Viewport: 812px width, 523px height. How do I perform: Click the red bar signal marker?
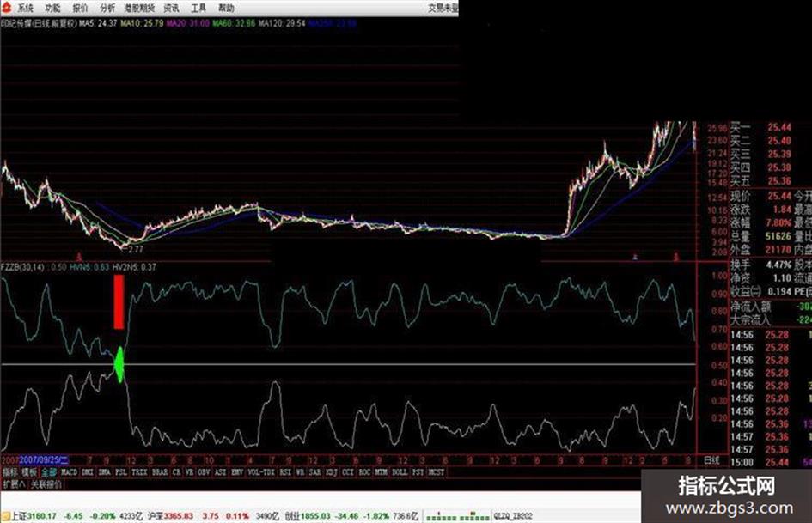pyautogui.click(x=119, y=302)
